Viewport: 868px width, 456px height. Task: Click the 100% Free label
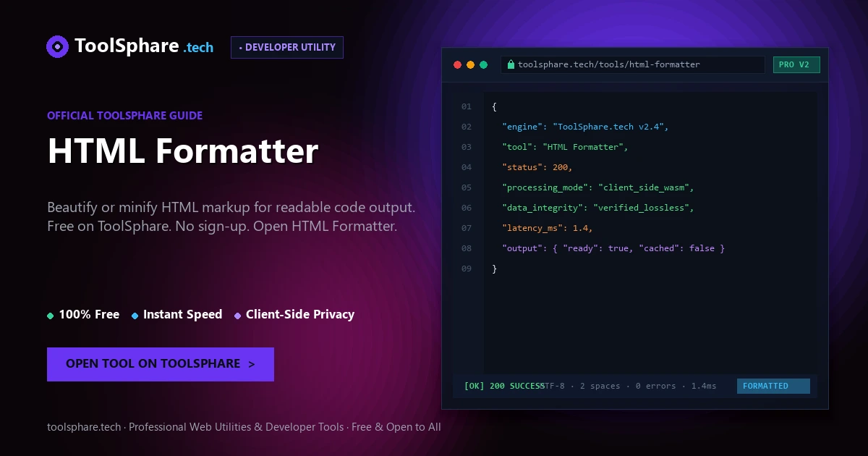pos(89,315)
